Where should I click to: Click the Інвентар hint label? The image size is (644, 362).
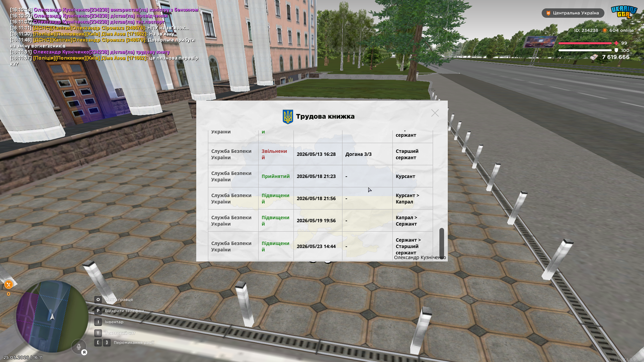114,322
